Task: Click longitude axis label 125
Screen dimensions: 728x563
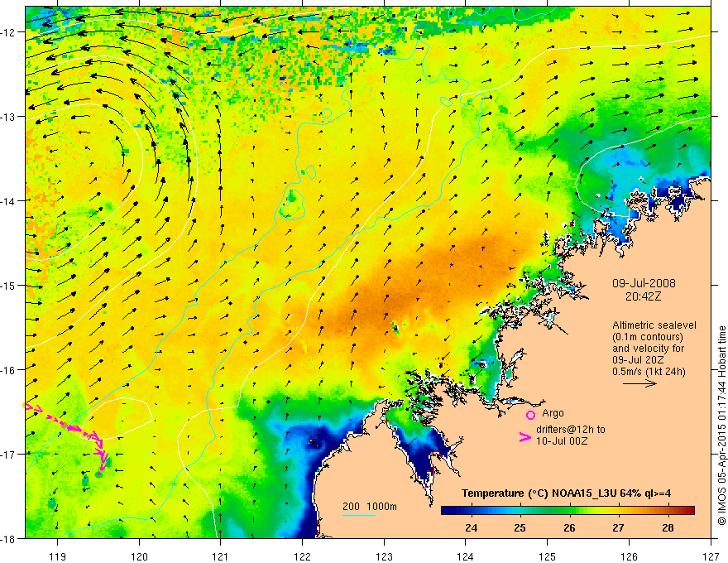Action: coord(548,556)
